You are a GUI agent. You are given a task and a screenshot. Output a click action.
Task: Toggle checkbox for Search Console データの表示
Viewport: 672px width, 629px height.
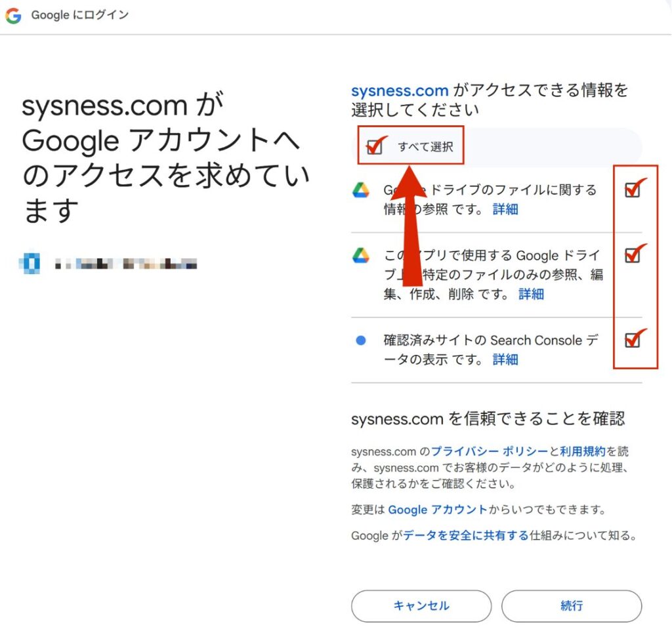coord(632,340)
